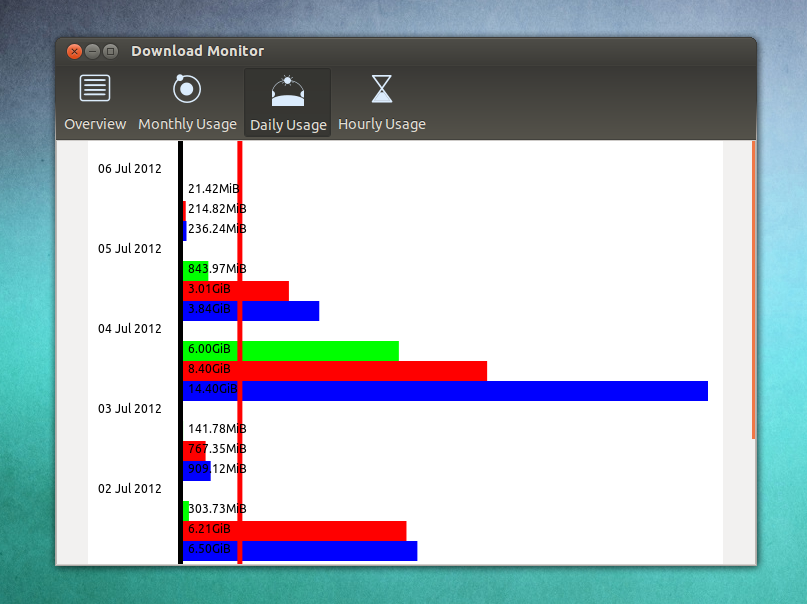Minimize the Download Monitor window
This screenshot has width=807, height=604.
point(93,51)
